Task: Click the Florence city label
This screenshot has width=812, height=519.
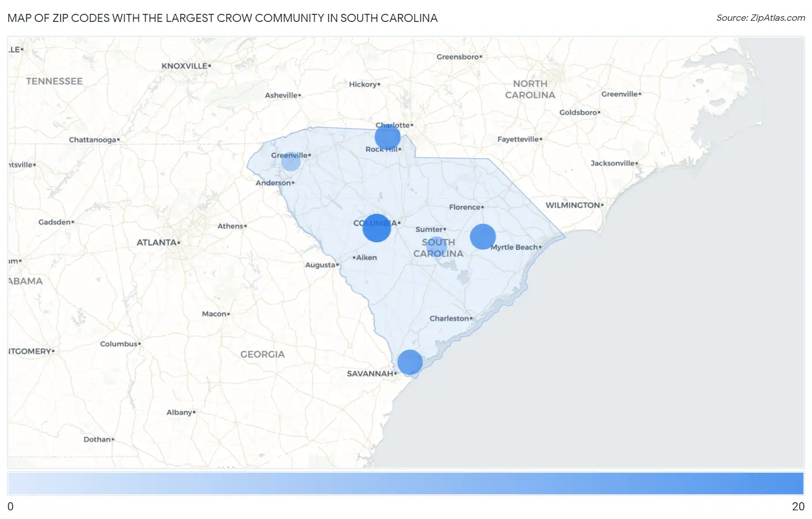Action: pyautogui.click(x=465, y=207)
